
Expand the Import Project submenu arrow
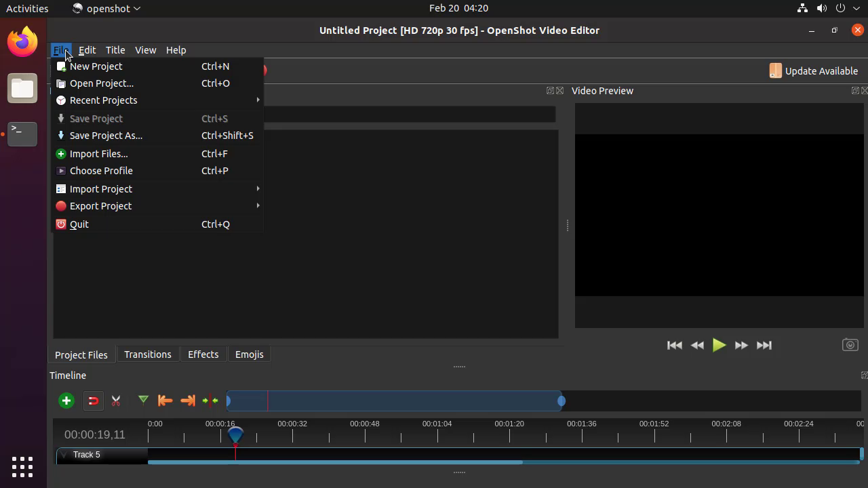[x=258, y=189]
